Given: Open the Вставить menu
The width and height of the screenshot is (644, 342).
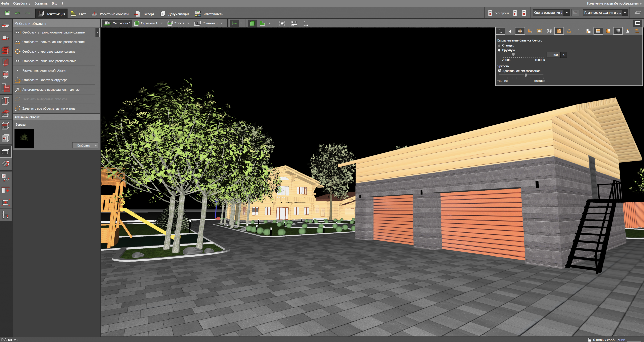Looking at the screenshot, I should point(41,3).
